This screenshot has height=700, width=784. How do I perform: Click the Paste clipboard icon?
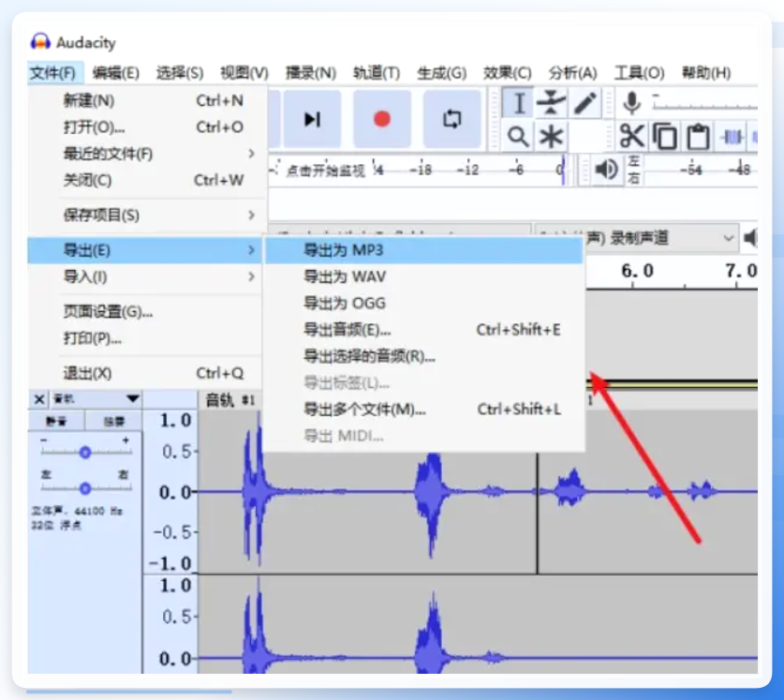[698, 136]
